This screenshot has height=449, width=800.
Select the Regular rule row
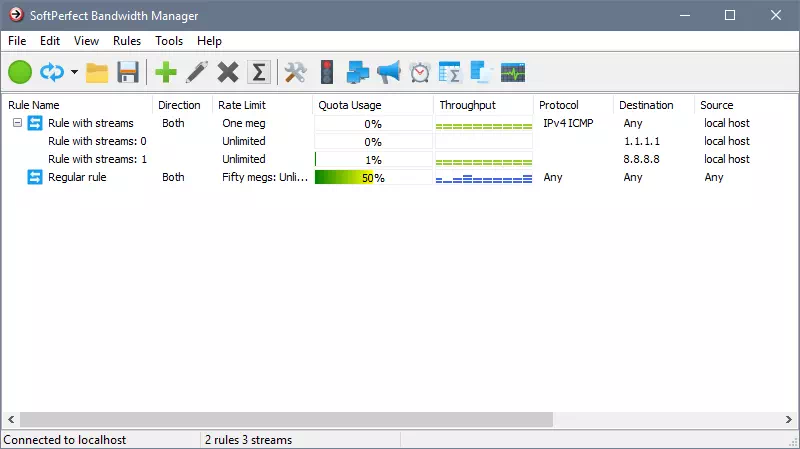pyautogui.click(x=399, y=178)
